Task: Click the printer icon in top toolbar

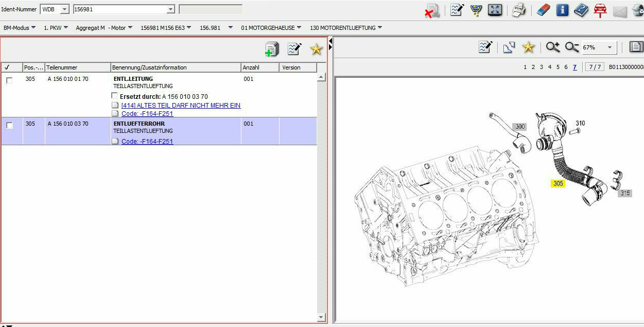Action: [518, 10]
